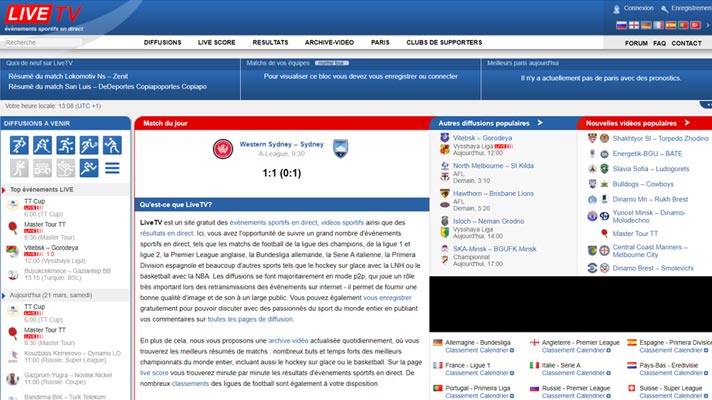Open the DIFFUSIONS menu
Viewport: 712px width, 400px height.
163,42
